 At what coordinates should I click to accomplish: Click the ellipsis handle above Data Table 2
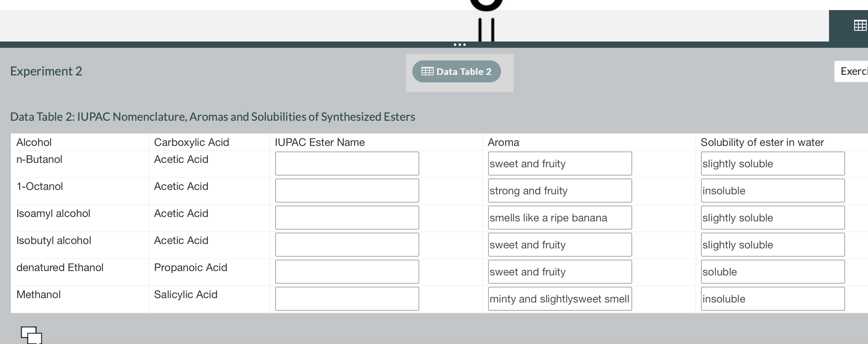pyautogui.click(x=459, y=45)
